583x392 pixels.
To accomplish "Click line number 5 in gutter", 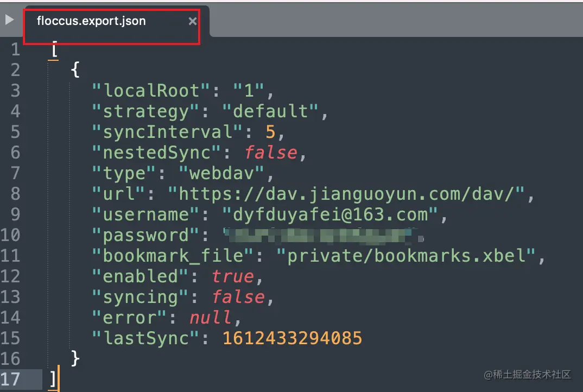I will (x=15, y=131).
